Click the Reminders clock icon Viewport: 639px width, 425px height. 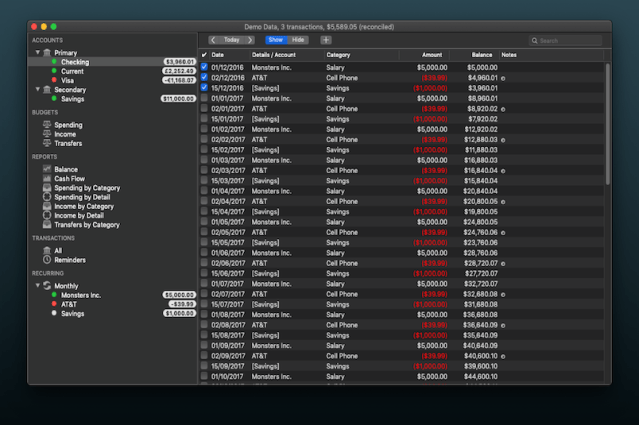click(47, 260)
